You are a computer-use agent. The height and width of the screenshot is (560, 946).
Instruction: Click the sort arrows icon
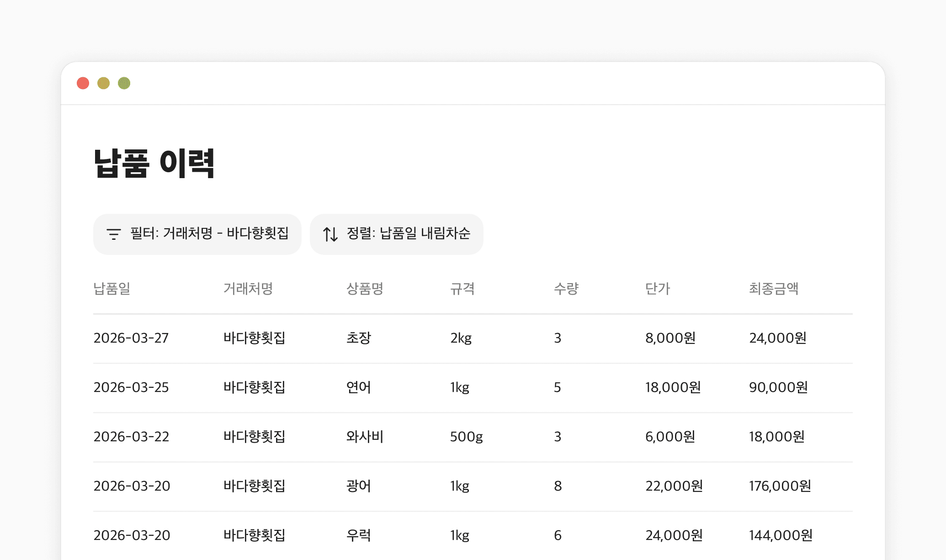330,234
